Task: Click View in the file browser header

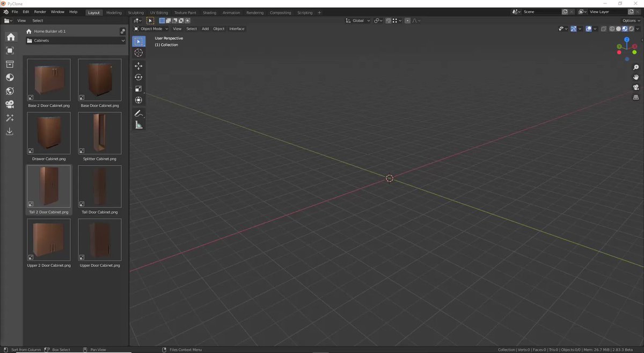Action: (x=21, y=20)
